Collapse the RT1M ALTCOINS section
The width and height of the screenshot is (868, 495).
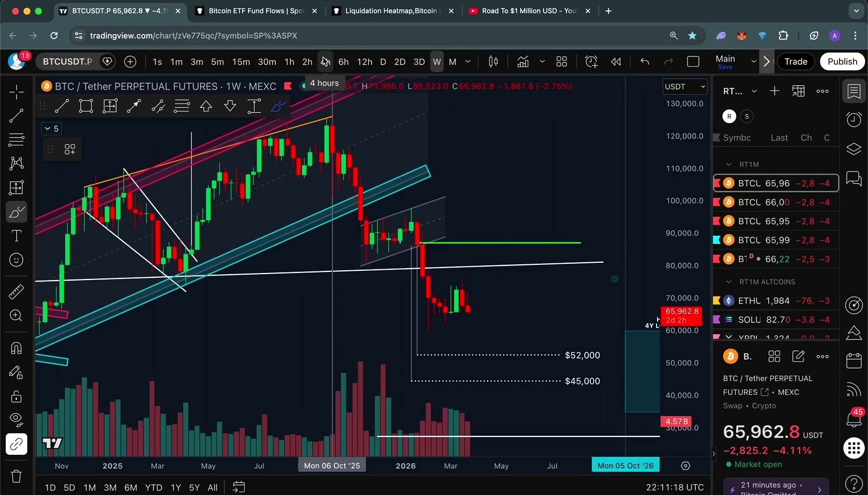[x=729, y=282]
